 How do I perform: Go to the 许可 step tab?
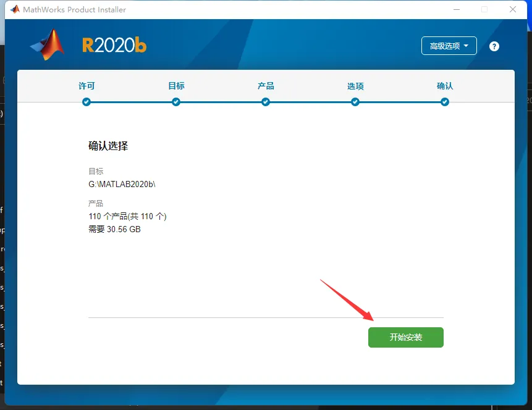pos(87,86)
